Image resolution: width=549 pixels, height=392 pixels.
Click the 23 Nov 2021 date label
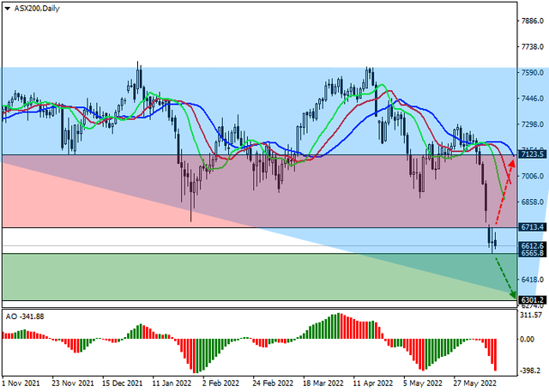pyautogui.click(x=73, y=383)
